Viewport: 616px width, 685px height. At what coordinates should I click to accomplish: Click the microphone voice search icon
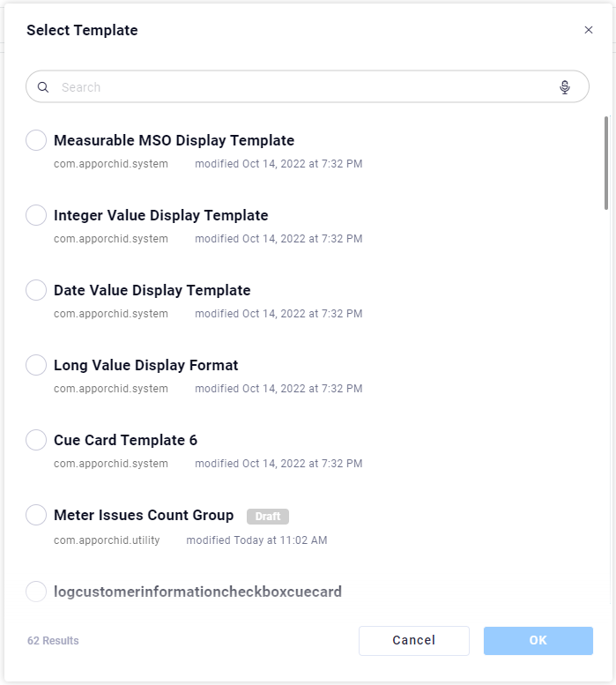565,87
